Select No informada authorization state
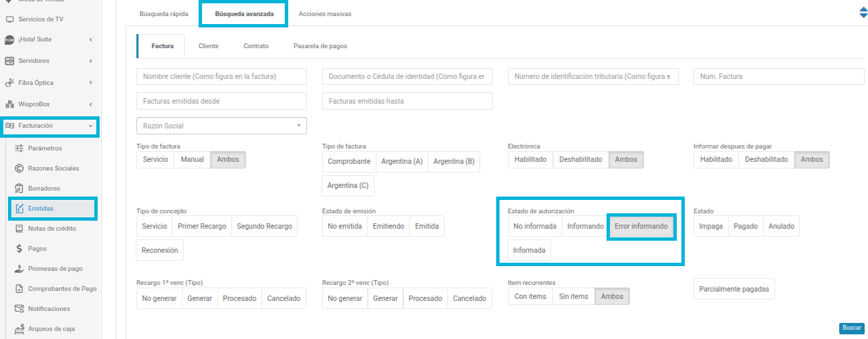 point(535,226)
